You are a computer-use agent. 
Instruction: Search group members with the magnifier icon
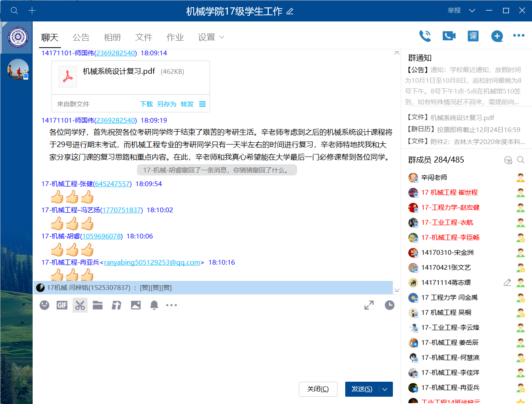click(x=520, y=160)
